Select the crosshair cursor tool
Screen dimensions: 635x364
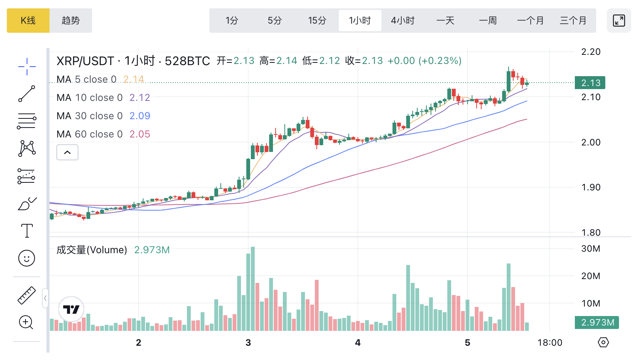[x=27, y=67]
